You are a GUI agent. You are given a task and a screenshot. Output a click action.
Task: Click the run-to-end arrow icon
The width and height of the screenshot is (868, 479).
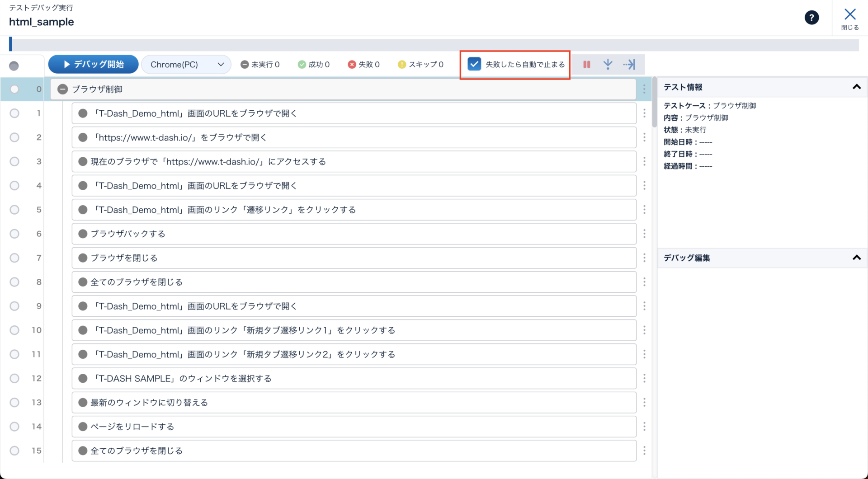pyautogui.click(x=629, y=65)
